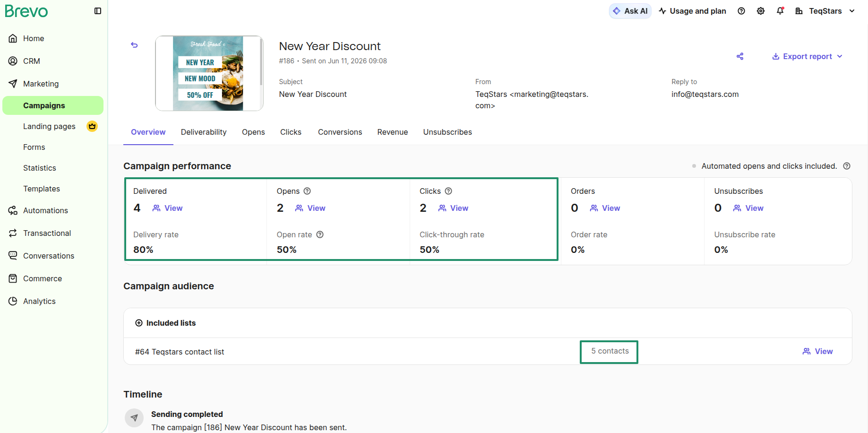868x433 pixels.
Task: Click the Conversations chat icon
Action: (x=13, y=256)
